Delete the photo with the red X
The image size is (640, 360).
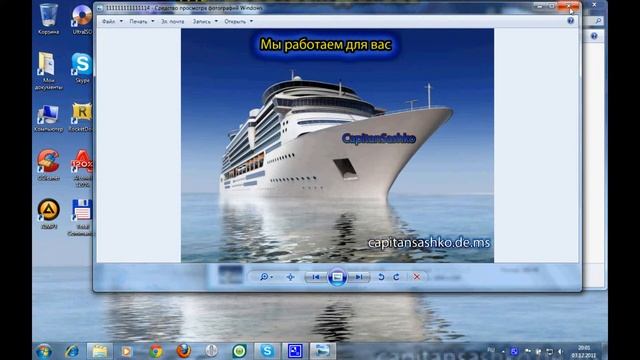click(x=417, y=277)
